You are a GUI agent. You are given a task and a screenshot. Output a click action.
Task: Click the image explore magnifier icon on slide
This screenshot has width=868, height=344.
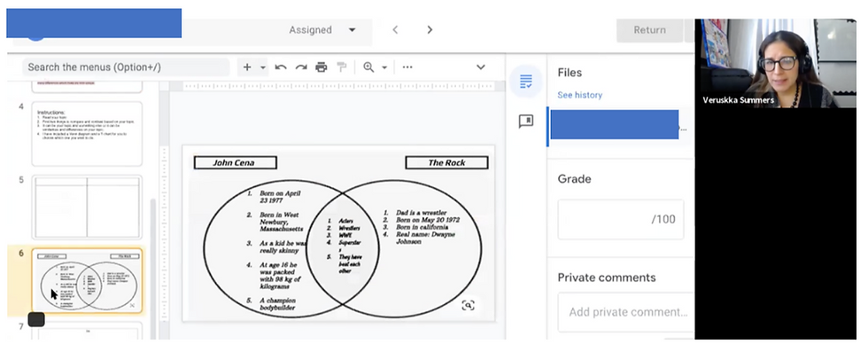(x=468, y=305)
